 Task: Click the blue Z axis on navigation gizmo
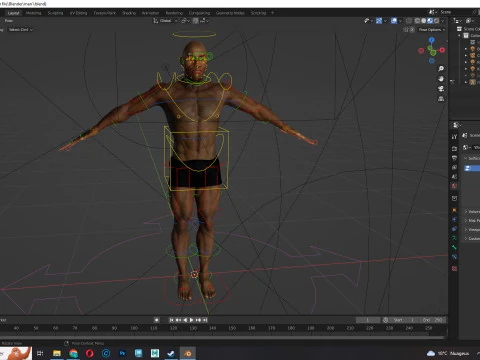point(432,40)
